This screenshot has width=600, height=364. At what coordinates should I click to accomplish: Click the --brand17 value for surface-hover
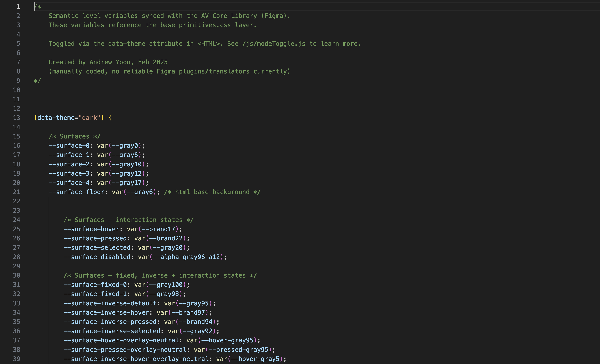click(x=158, y=229)
